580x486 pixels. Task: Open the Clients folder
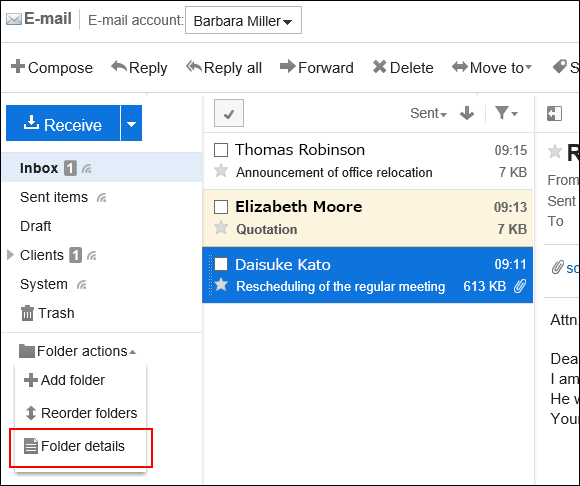point(42,255)
